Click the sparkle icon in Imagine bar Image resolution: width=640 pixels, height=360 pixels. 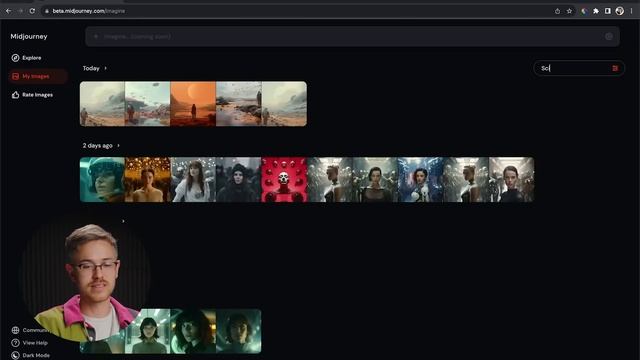pos(96,36)
